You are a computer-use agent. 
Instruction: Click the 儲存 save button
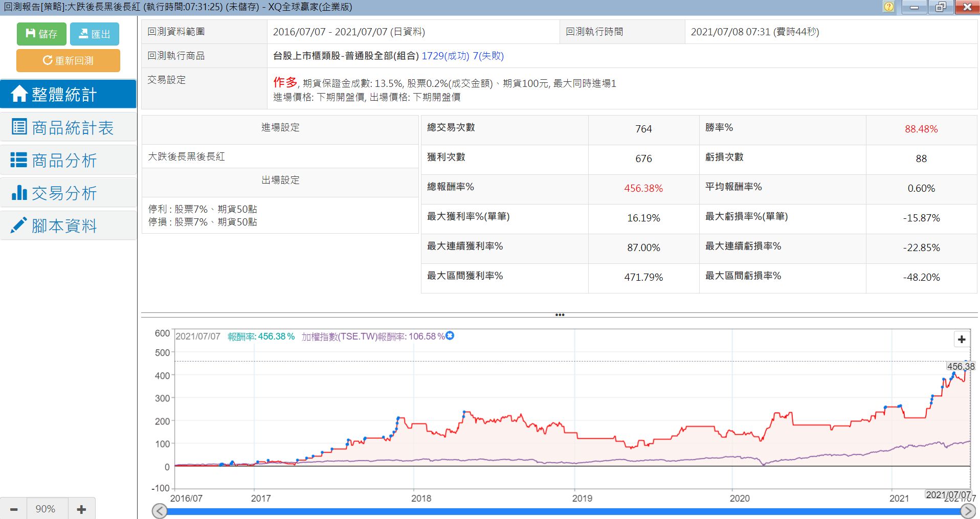pos(41,34)
